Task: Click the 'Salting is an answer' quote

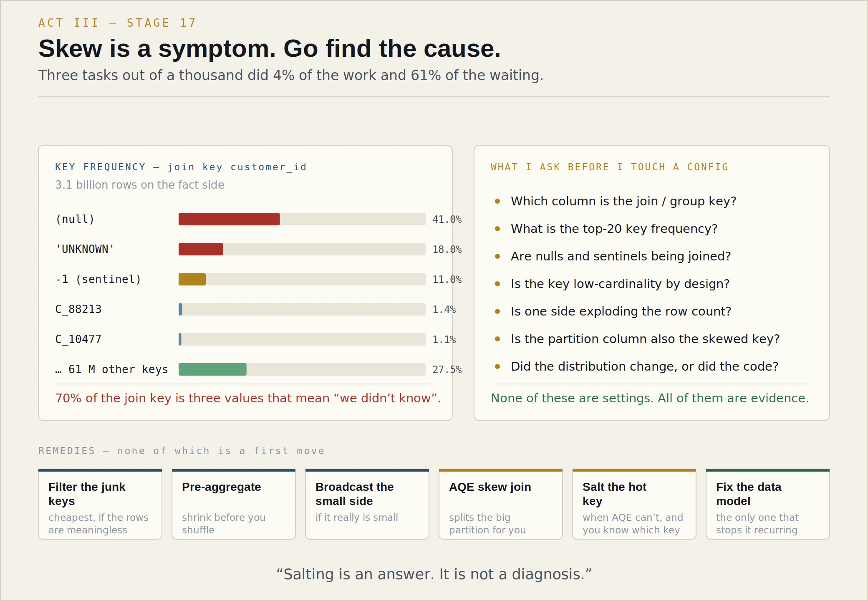Action: click(x=434, y=574)
